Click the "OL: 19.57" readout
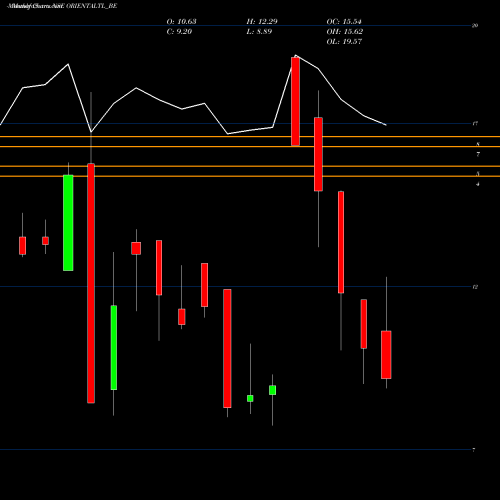The image size is (500, 500). (x=344, y=41)
